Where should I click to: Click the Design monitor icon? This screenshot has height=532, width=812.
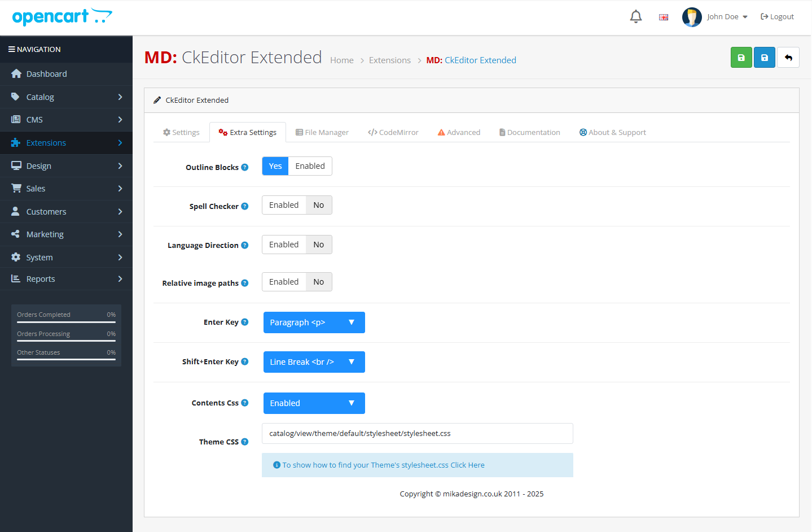click(16, 165)
